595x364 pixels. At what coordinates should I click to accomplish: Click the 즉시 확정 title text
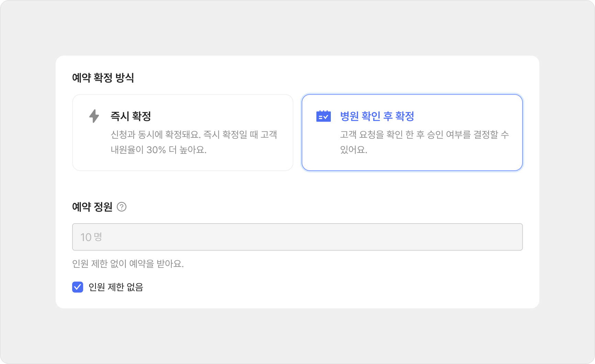pos(131,116)
